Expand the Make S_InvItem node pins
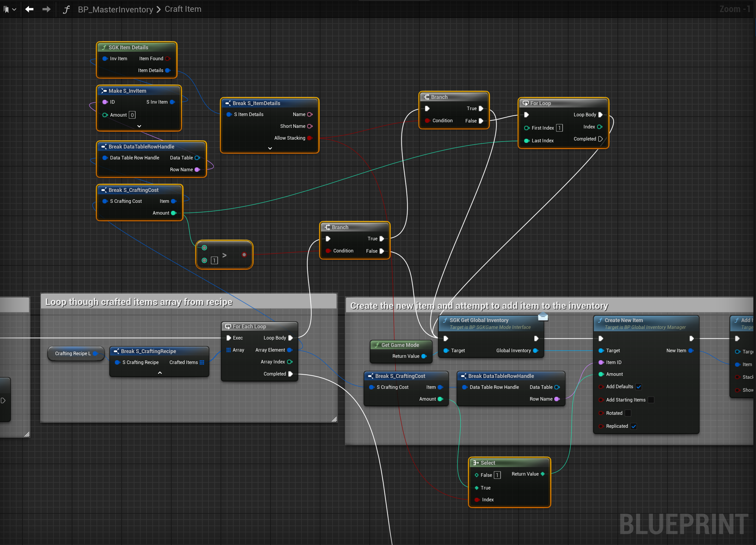This screenshot has height=545, width=756. pyautogui.click(x=139, y=126)
